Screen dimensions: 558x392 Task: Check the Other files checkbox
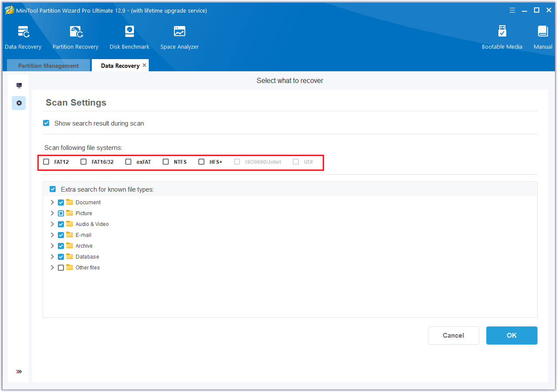(61, 268)
